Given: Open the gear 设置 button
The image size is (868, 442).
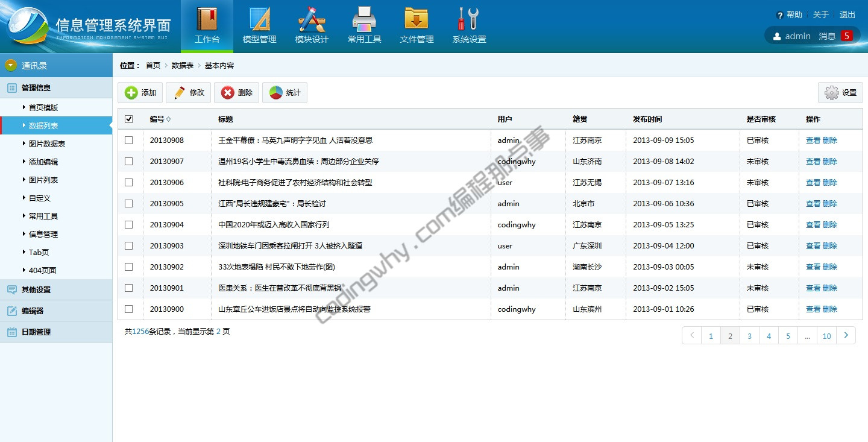Looking at the screenshot, I should point(840,93).
